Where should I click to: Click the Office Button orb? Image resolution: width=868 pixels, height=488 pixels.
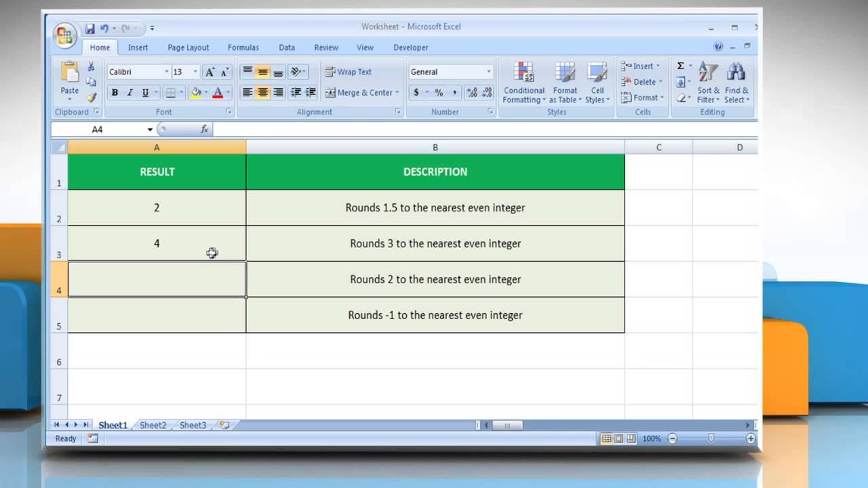point(65,36)
